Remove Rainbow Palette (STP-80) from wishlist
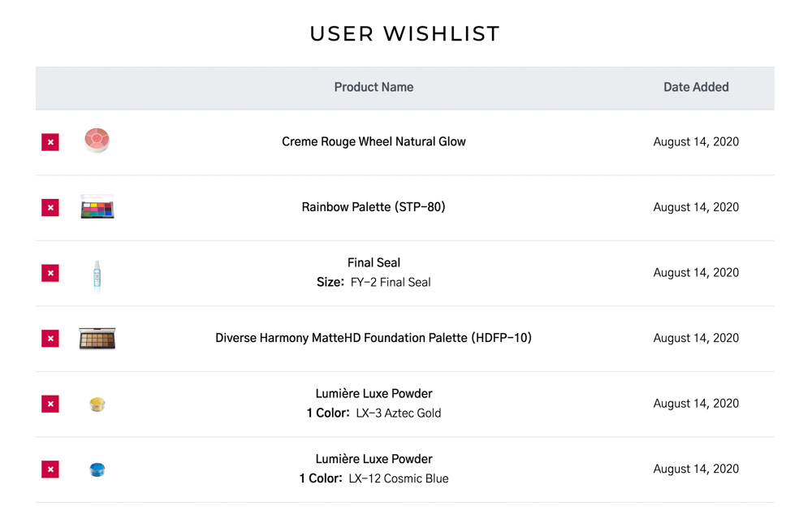This screenshot has height=515, width=812. click(x=50, y=207)
